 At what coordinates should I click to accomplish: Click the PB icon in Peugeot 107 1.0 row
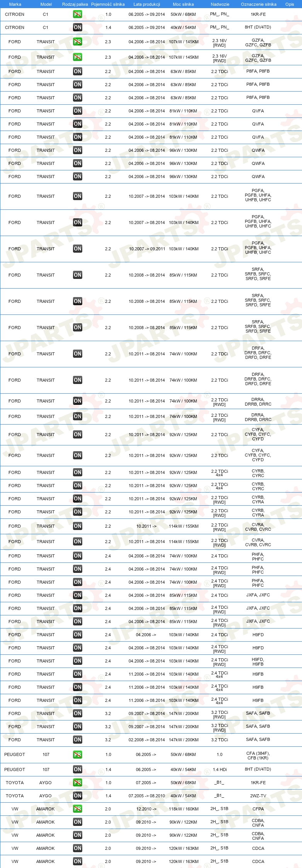(x=78, y=754)
